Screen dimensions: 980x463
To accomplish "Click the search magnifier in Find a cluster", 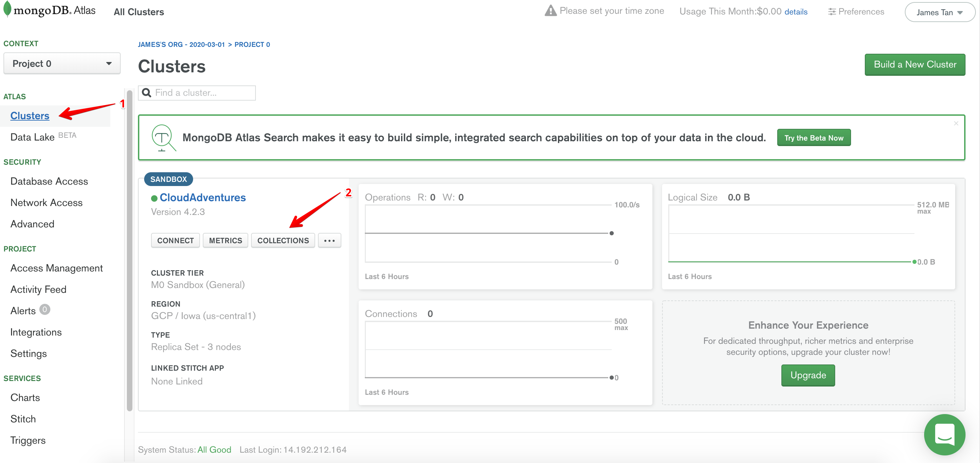I will tap(147, 93).
